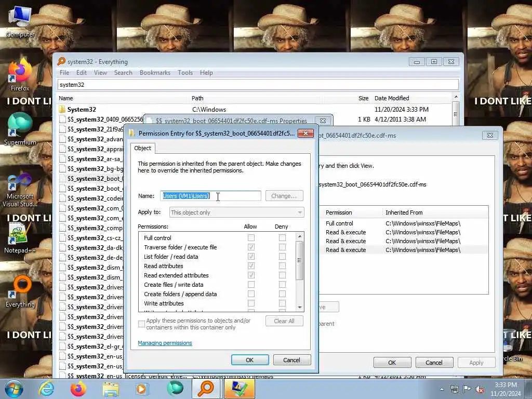This screenshot has height=399, width=532.
Task: Select the Full control permission entry row
Action: (x=404, y=223)
